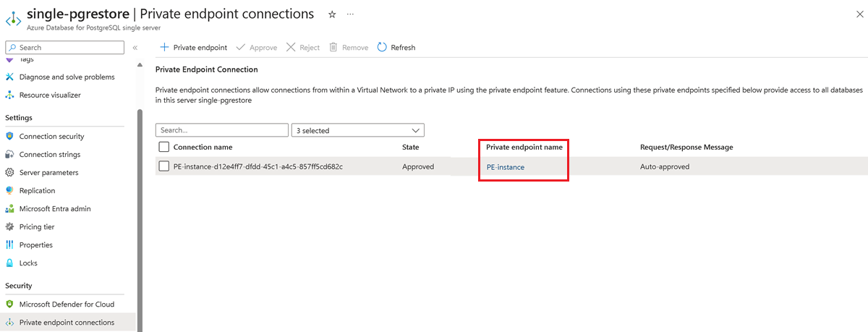Click the Refresh icon in toolbar
This screenshot has height=332, width=868.
383,48
